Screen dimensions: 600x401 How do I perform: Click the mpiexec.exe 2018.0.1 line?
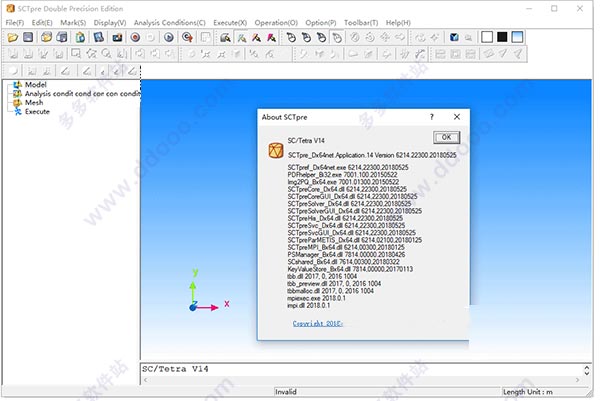pyautogui.click(x=316, y=298)
